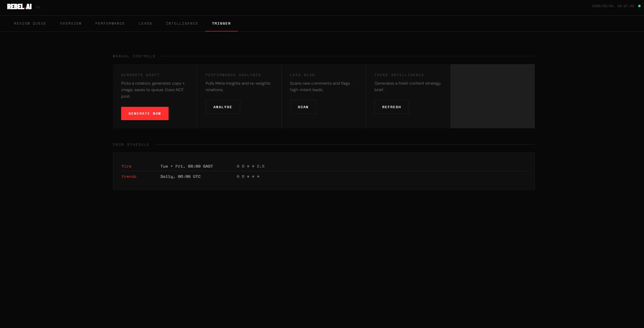Screen dimensions: 644x328
Task: Click the green live status indicator dot
Action: (639, 5)
